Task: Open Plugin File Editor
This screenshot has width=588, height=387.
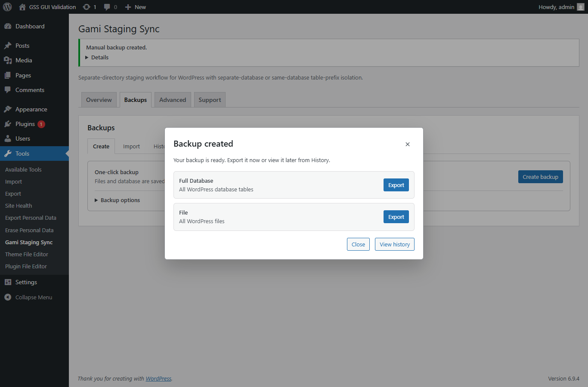Action: click(26, 266)
